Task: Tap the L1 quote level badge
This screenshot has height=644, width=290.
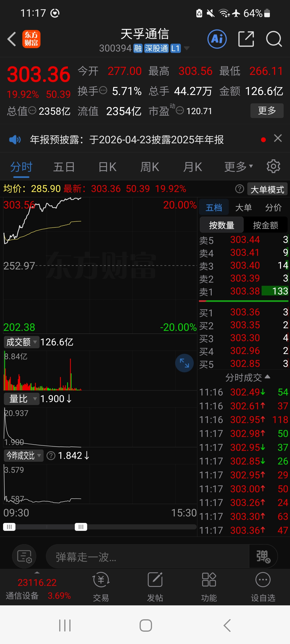Action: (175, 48)
